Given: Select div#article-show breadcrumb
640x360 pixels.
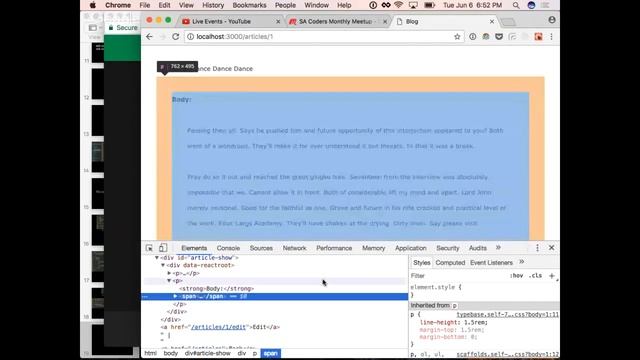Looking at the screenshot, I should (x=207, y=353).
